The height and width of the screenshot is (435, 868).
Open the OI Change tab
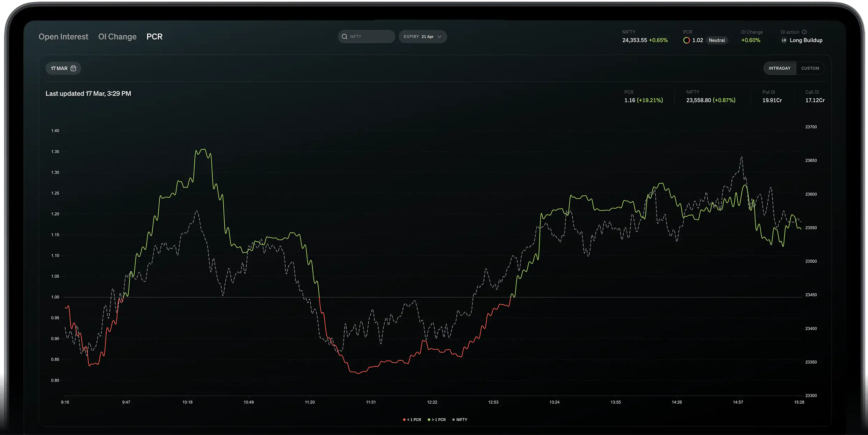tap(117, 37)
